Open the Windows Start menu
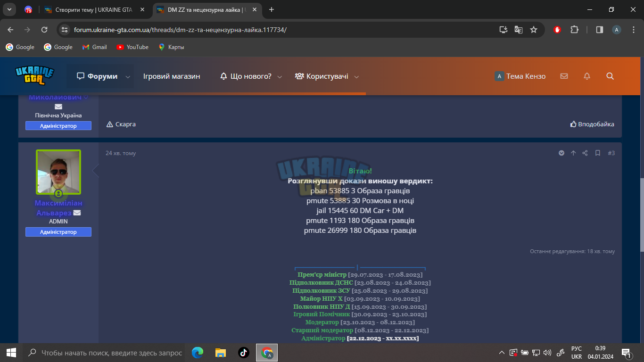Image resolution: width=644 pixels, height=362 pixels. tap(11, 352)
